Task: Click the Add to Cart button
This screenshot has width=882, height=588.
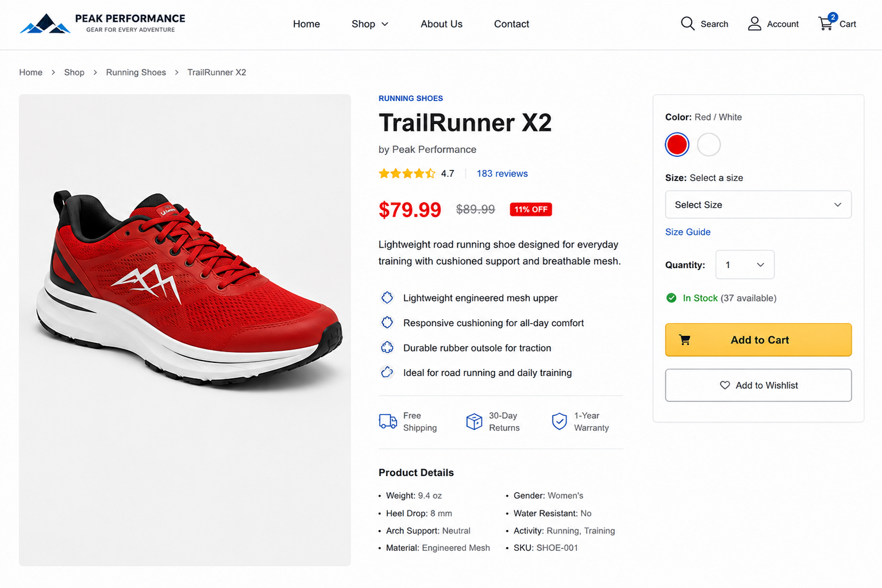Action: 758,340
